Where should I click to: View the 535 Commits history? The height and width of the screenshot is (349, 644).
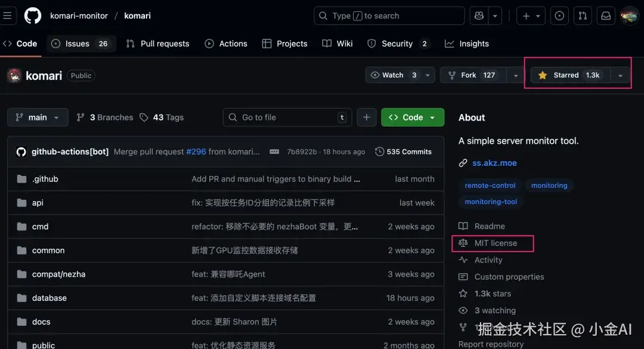point(403,152)
